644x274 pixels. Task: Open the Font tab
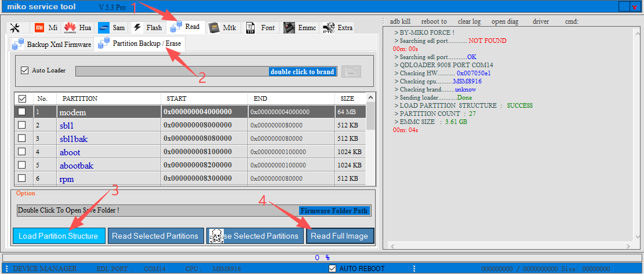coord(261,27)
